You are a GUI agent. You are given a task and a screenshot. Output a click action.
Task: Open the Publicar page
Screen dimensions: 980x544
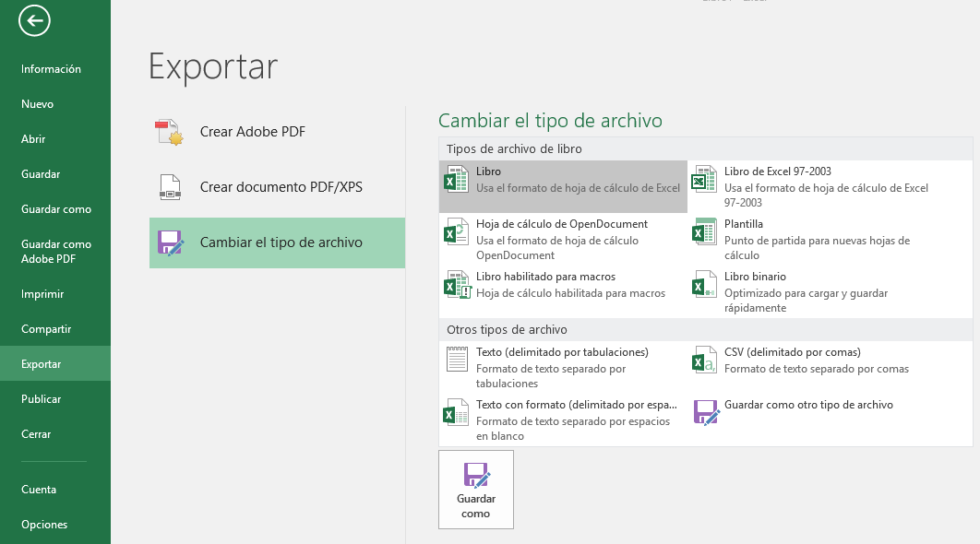42,398
